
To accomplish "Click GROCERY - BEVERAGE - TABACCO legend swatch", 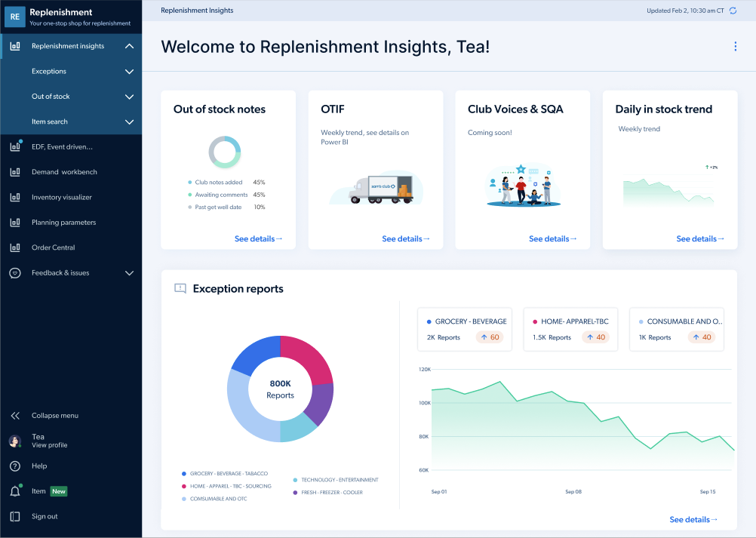I will [x=183, y=474].
